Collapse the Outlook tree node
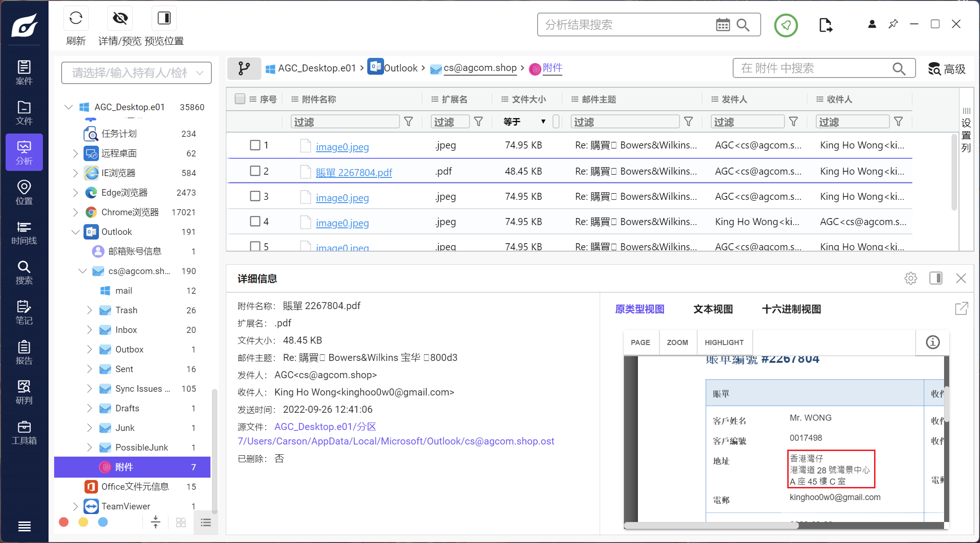This screenshot has height=543, width=980. click(x=75, y=232)
